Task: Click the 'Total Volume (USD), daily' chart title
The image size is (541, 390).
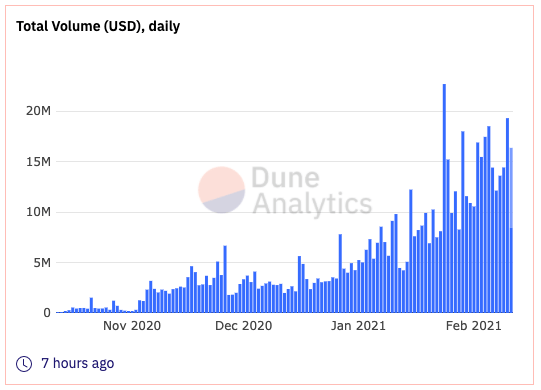Action: coord(98,26)
